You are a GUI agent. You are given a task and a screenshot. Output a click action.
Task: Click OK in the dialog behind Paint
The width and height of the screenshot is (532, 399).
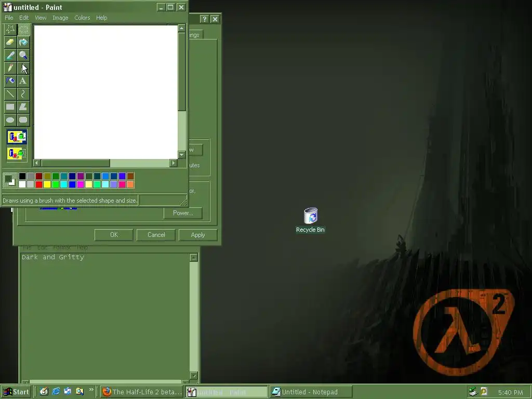(x=114, y=235)
